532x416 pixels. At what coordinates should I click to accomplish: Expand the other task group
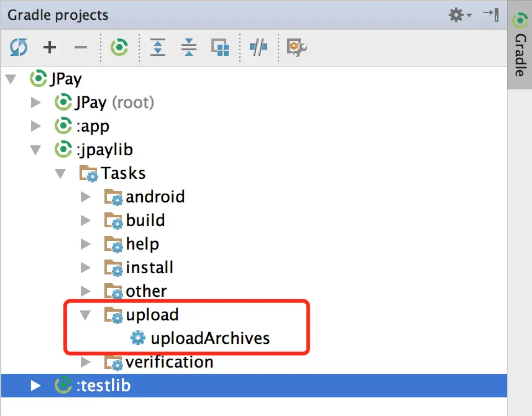pos(86,291)
